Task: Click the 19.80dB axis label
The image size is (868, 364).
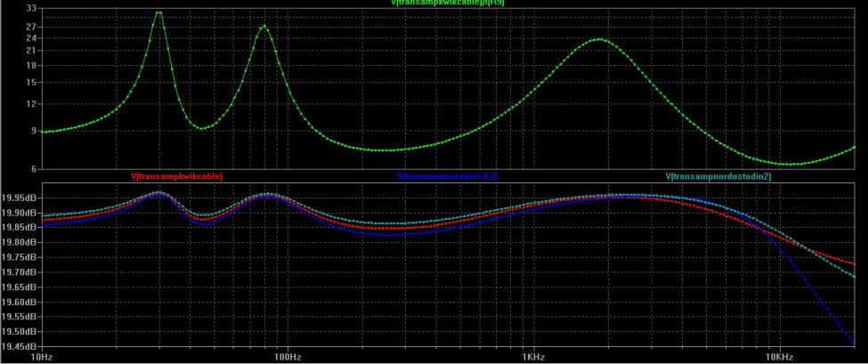Action: pyautogui.click(x=20, y=242)
